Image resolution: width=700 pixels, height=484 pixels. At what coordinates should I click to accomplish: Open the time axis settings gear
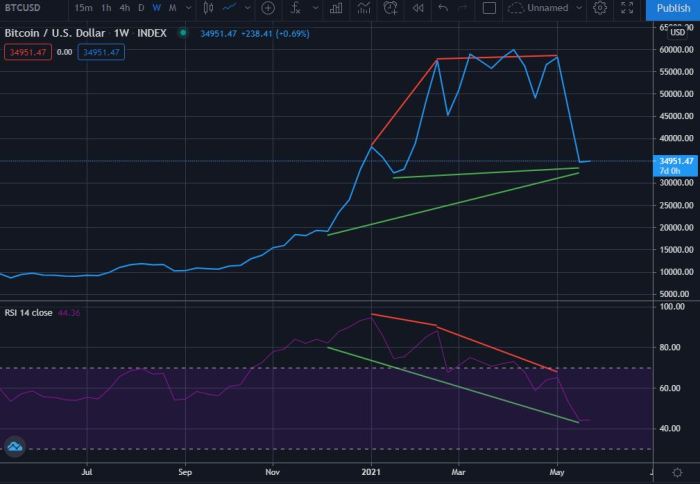click(677, 472)
